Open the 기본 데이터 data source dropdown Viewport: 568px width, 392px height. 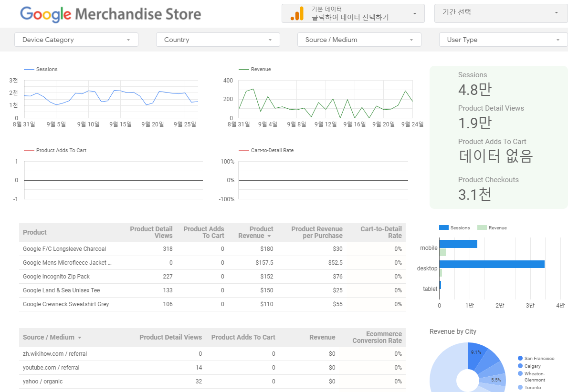pyautogui.click(x=353, y=13)
